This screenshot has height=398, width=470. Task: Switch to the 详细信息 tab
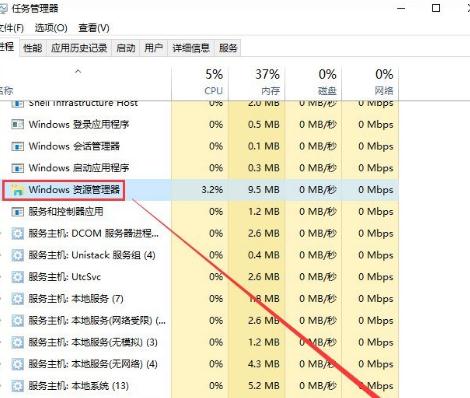(191, 48)
